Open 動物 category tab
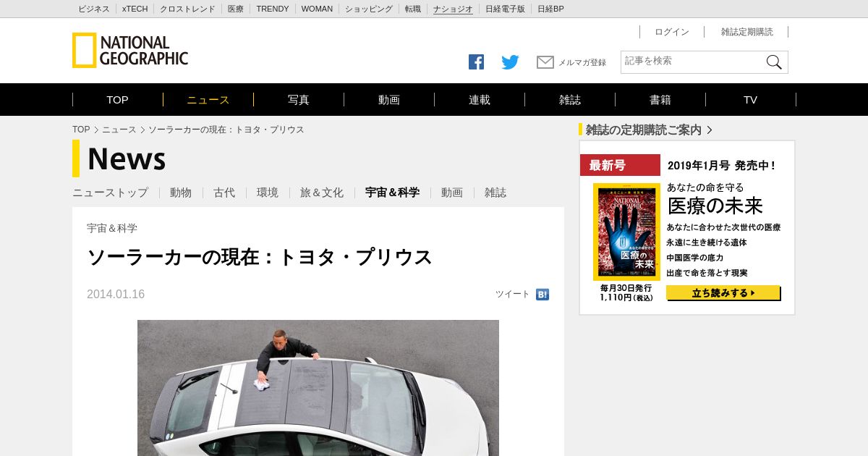 181,193
